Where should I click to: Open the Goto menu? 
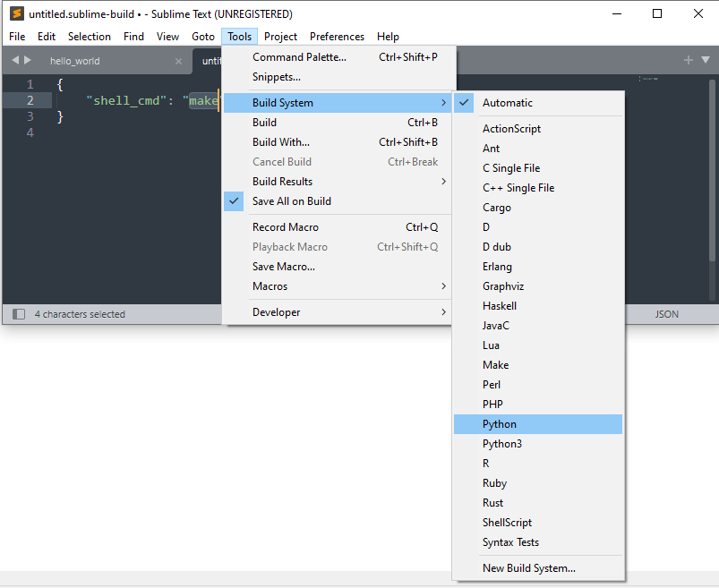click(203, 37)
